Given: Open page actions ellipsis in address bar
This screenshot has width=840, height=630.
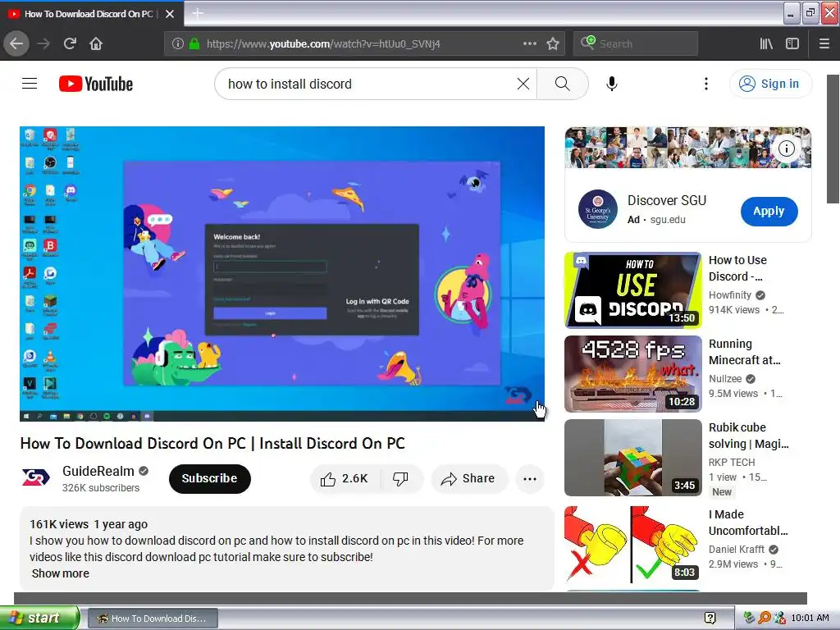Looking at the screenshot, I should pos(529,43).
